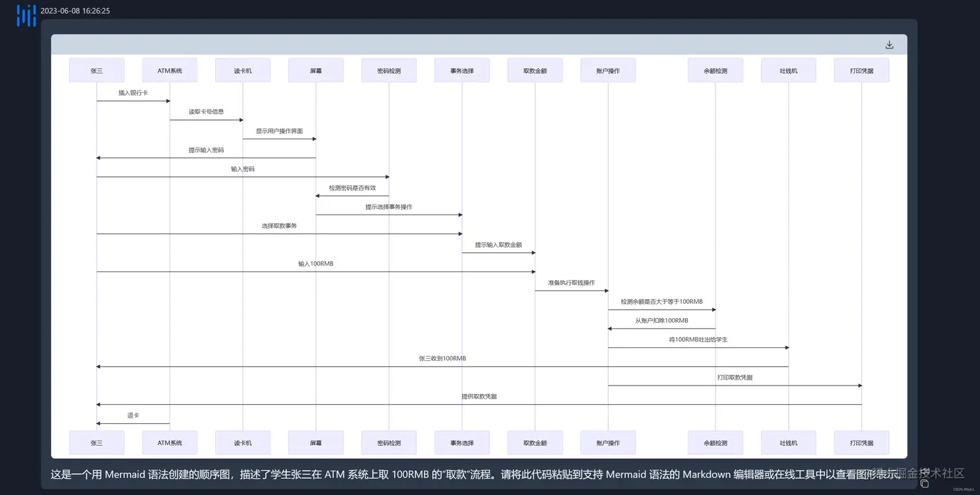Select the top 张三 participant box
Screen dimensions: 980x495
click(97, 71)
